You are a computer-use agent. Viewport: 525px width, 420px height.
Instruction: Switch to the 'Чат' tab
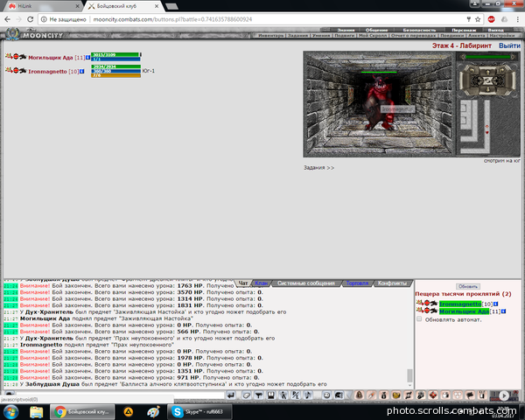click(243, 283)
